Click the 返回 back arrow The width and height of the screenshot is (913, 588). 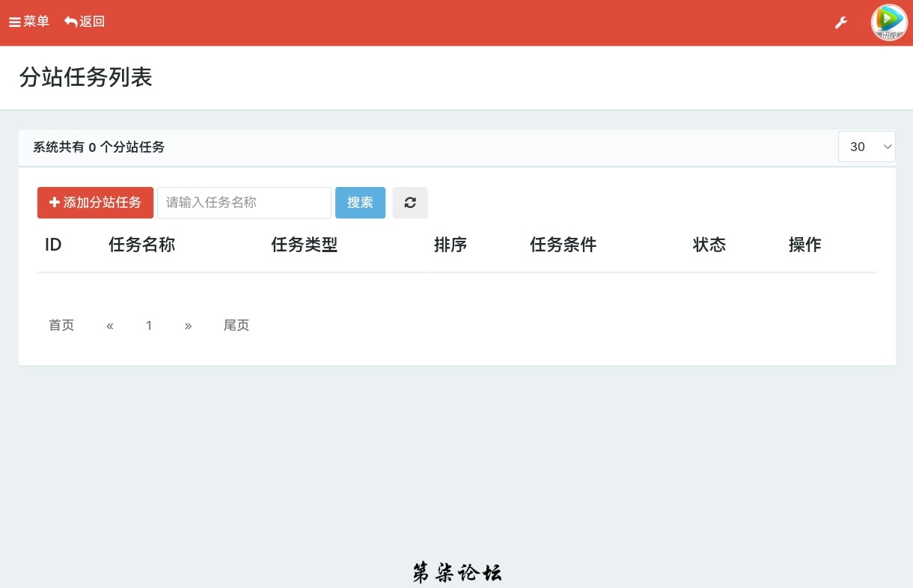click(85, 22)
